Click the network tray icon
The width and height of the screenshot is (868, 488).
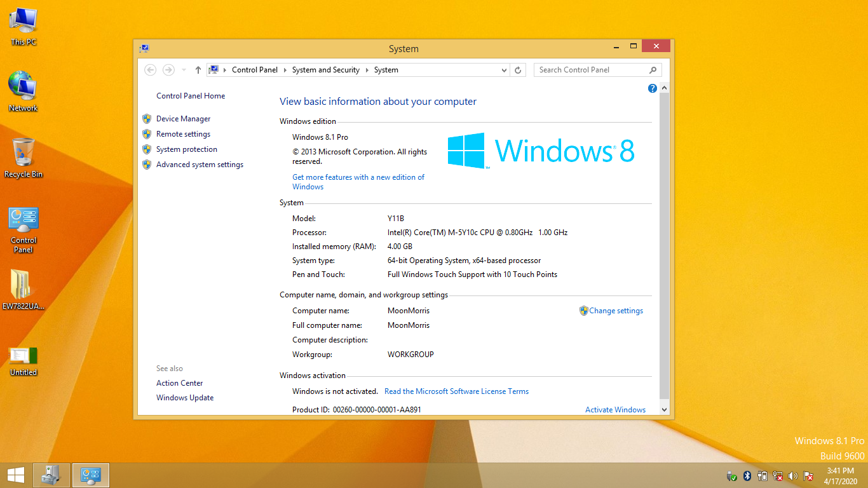(778, 476)
